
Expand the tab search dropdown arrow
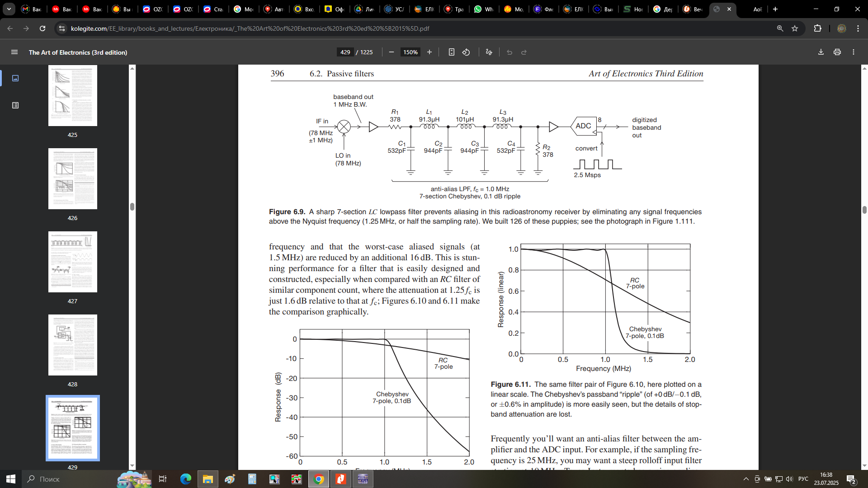[9, 9]
